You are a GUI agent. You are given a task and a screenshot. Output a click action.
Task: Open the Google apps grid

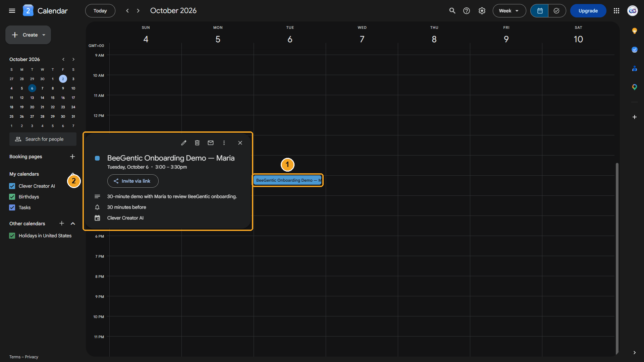click(616, 11)
